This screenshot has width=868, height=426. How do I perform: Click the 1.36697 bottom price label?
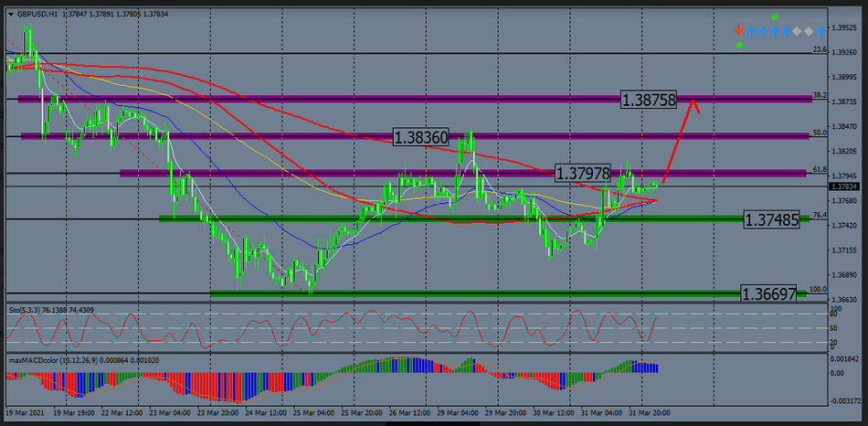click(x=767, y=294)
